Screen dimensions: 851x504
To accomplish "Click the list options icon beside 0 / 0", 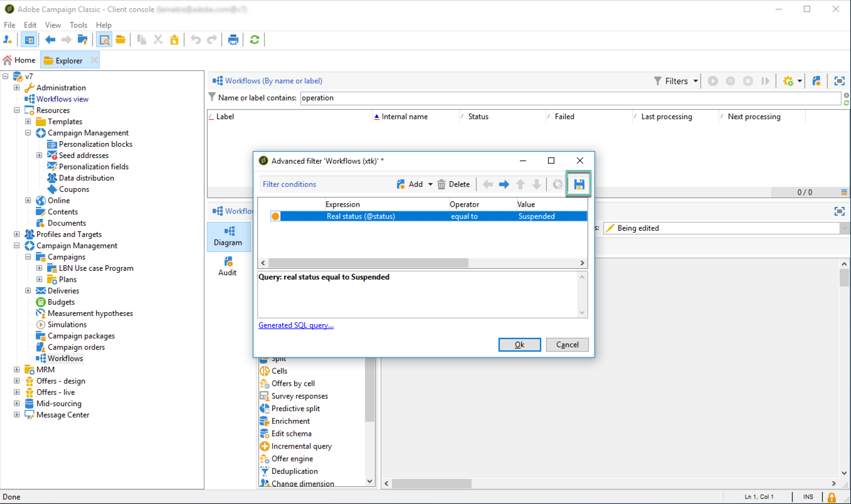I will (845, 192).
